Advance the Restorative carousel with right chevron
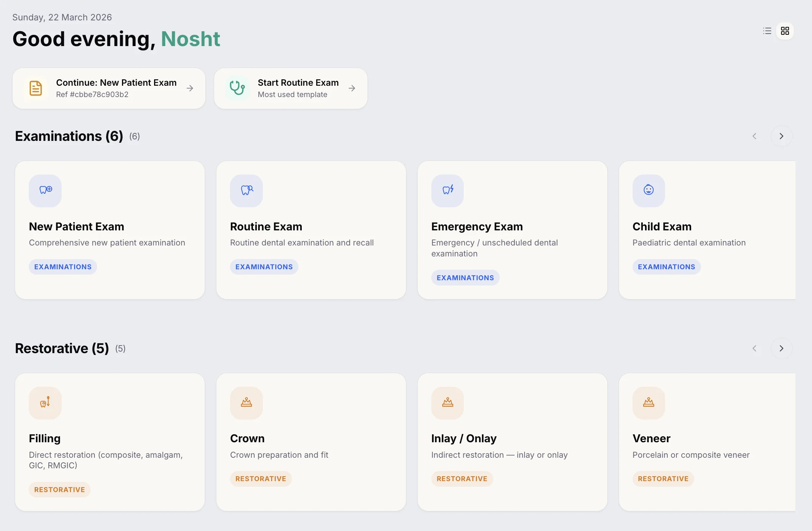The width and height of the screenshot is (812, 531). tap(781, 348)
